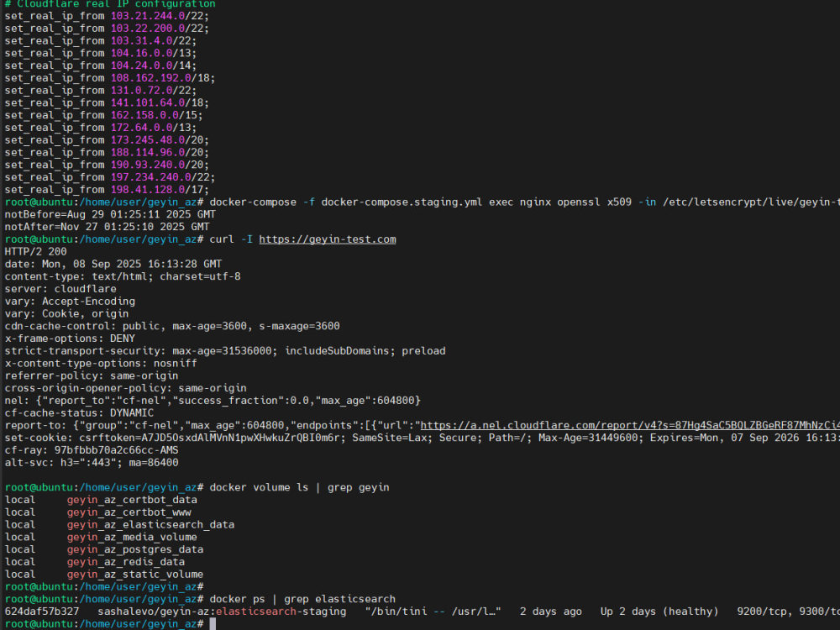Click the x-content-type-options: nosniff header
840x630 pixels.
click(102, 363)
